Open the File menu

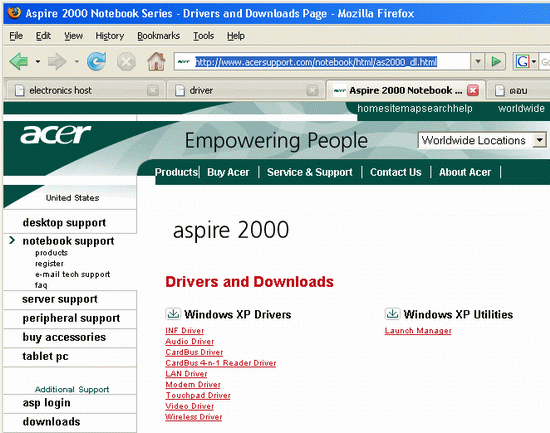point(16,36)
